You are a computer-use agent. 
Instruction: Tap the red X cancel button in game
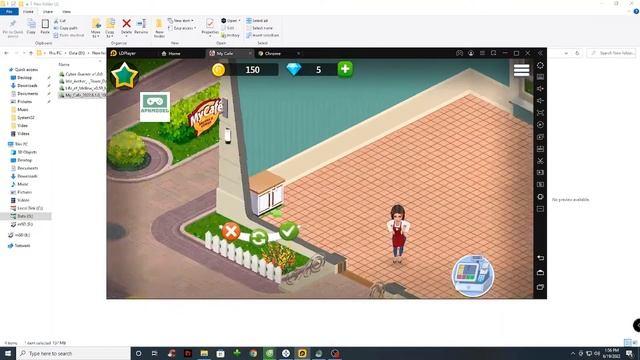pyautogui.click(x=231, y=231)
